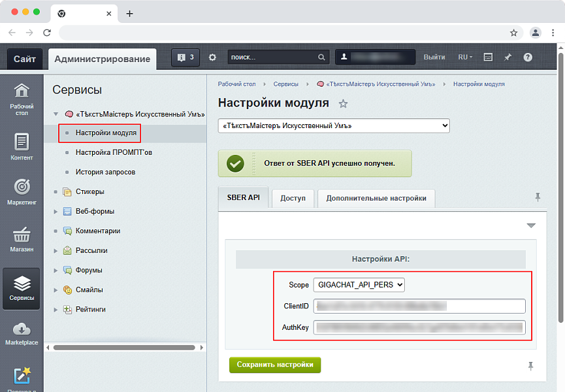Click the gear settings icon in top bar

click(212, 57)
